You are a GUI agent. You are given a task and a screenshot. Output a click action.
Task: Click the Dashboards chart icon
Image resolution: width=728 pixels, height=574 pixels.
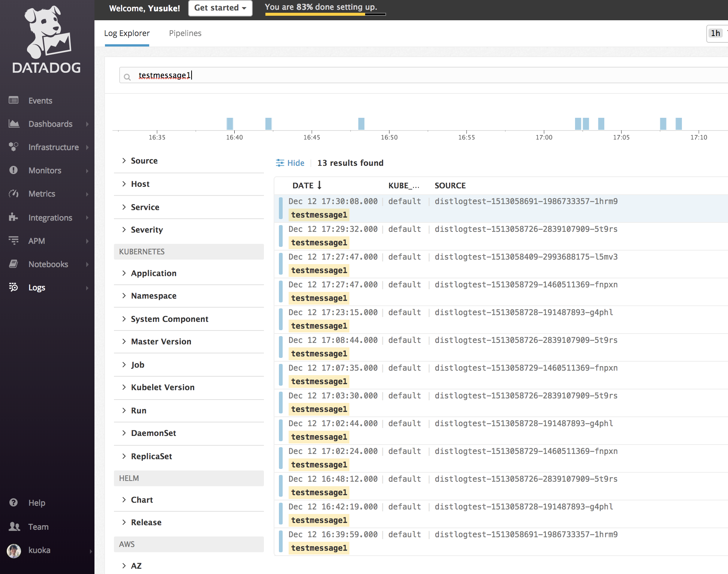(x=14, y=123)
